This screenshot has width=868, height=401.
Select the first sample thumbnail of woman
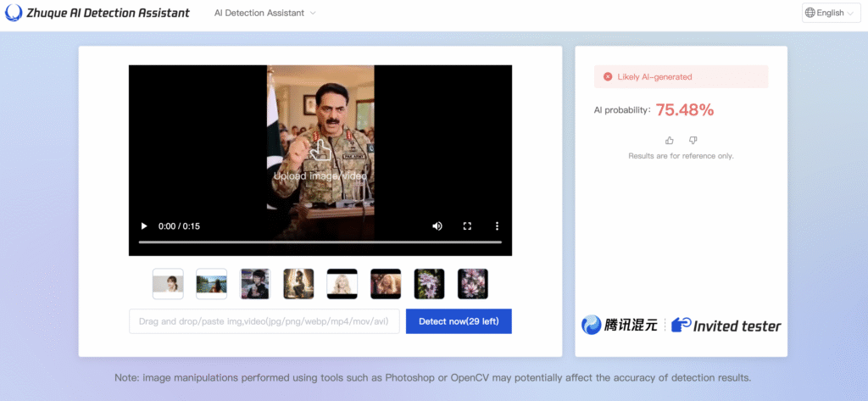pyautogui.click(x=168, y=284)
